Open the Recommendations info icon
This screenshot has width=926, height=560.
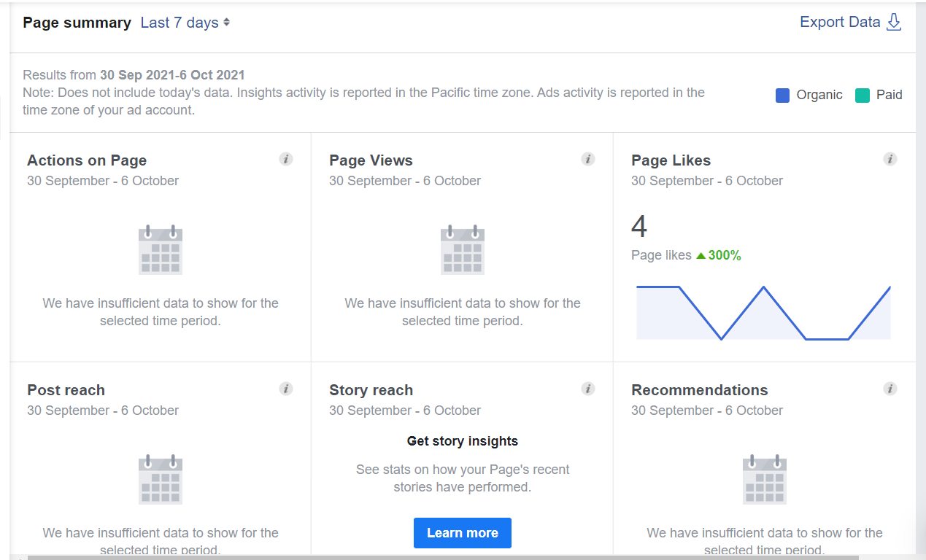point(890,389)
